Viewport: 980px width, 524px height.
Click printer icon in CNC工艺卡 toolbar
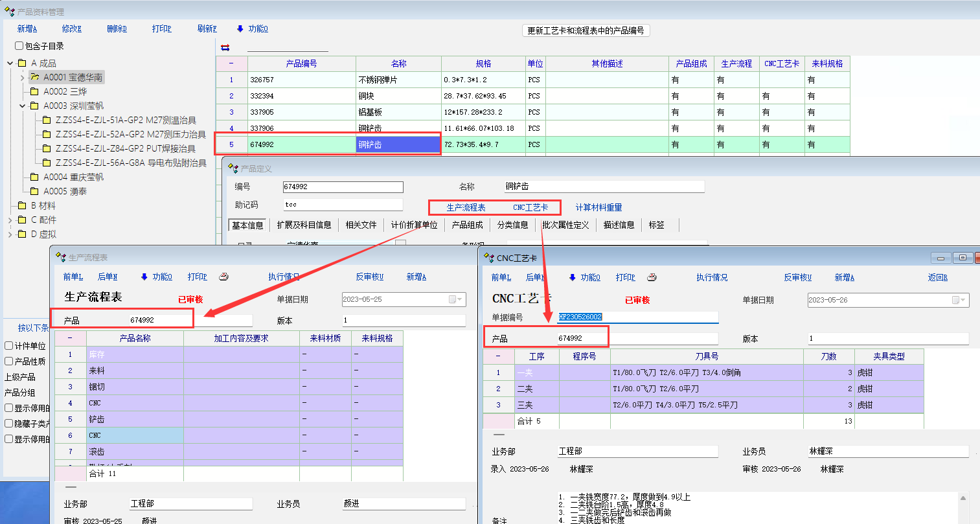click(x=652, y=277)
